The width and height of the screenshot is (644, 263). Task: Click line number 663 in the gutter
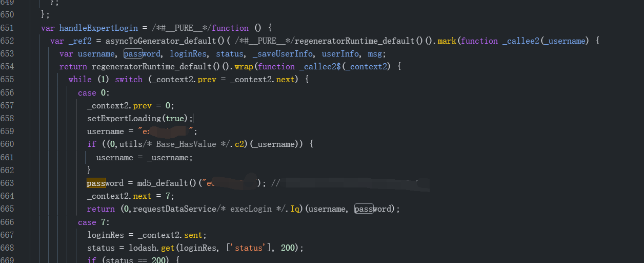coord(7,183)
